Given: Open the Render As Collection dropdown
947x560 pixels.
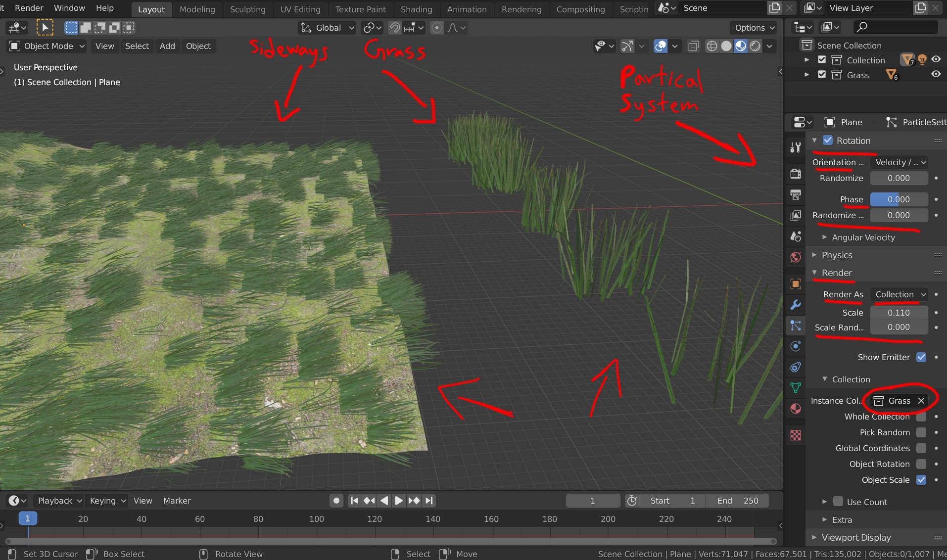Looking at the screenshot, I should pyautogui.click(x=899, y=294).
